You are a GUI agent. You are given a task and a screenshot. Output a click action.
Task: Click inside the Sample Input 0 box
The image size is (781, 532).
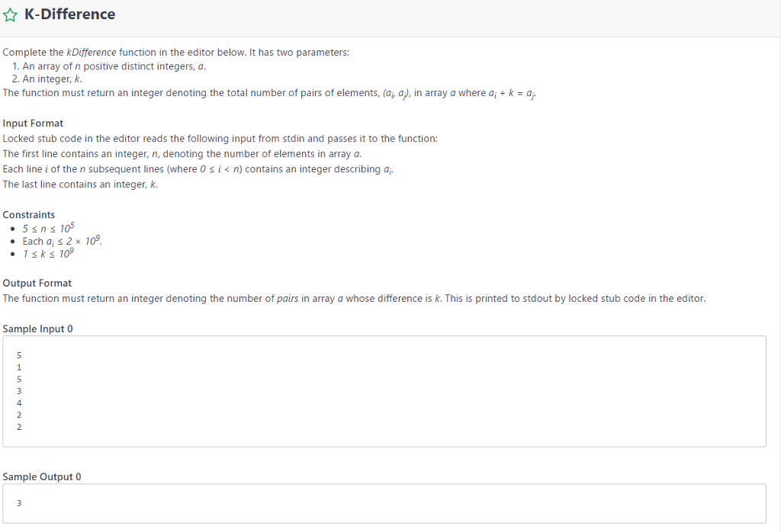pos(384,391)
